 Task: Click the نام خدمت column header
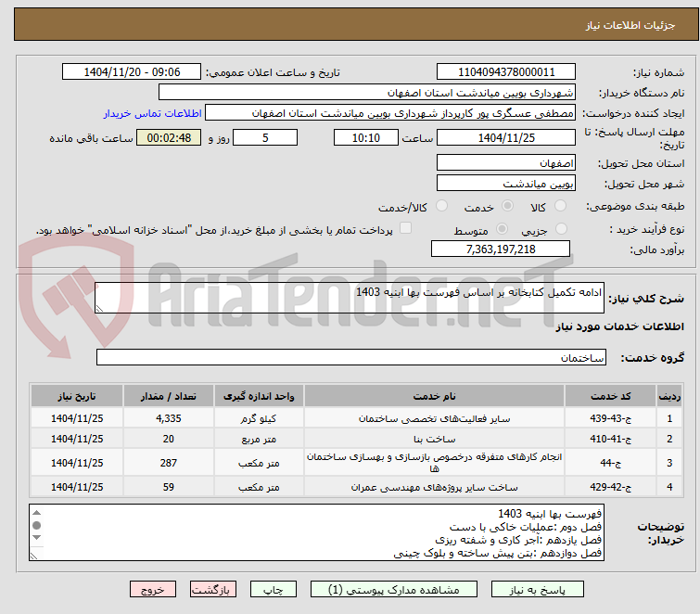(x=435, y=396)
